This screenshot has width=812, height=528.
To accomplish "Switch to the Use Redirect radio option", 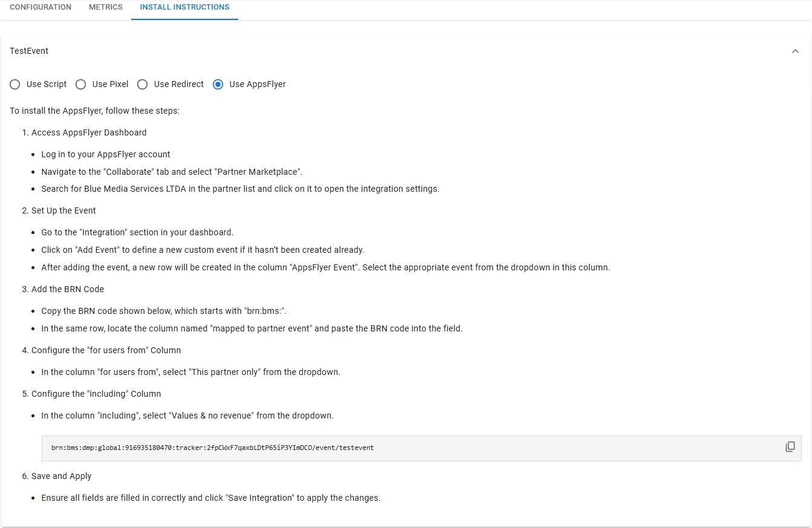I will 143,85.
